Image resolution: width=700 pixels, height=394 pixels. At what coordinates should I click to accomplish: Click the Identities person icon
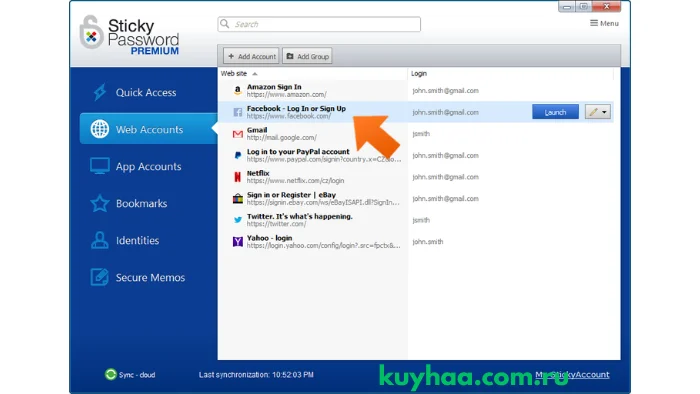100,241
